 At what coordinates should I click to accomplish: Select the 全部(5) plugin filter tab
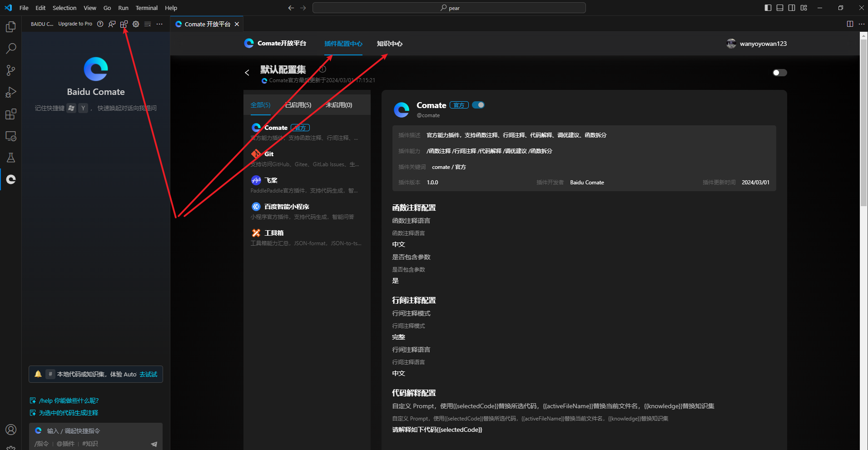pos(260,105)
